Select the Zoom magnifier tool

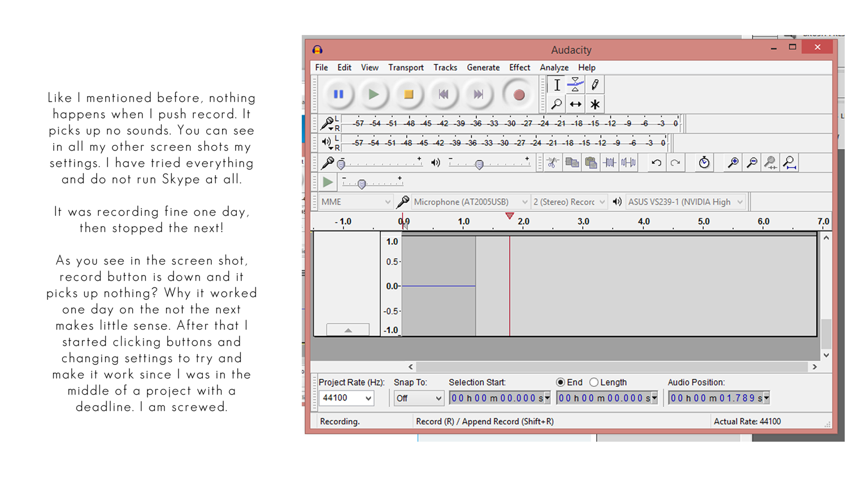coord(557,104)
